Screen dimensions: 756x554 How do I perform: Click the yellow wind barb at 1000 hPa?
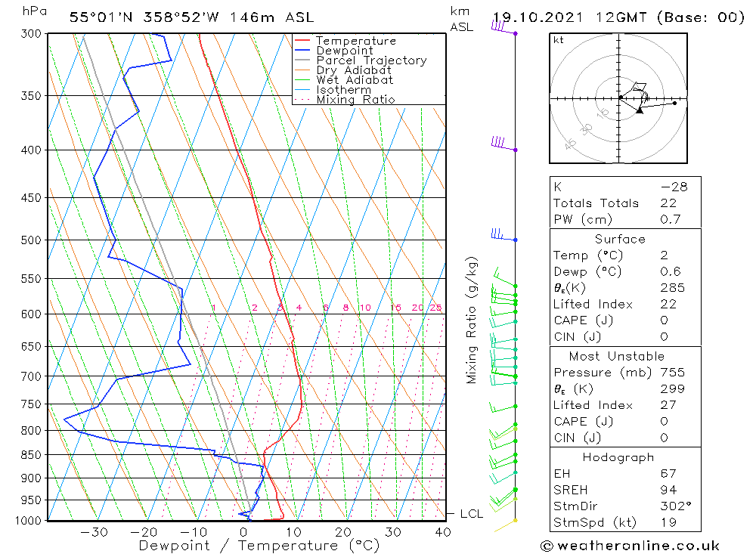coord(505,525)
